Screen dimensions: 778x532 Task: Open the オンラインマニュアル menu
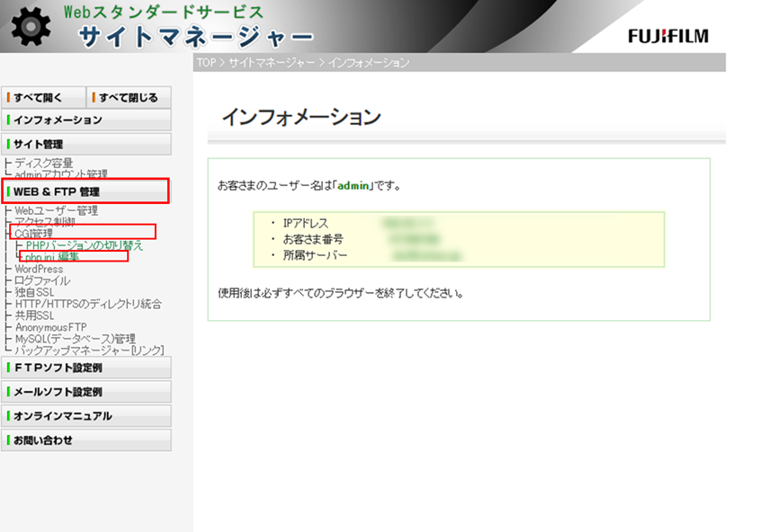click(x=85, y=416)
